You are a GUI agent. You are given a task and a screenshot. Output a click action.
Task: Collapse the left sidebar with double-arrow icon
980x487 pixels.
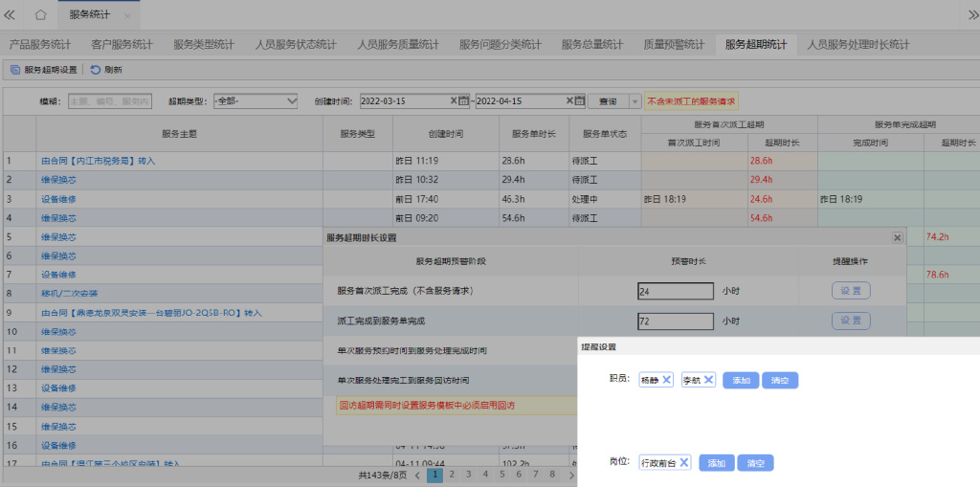(11, 16)
